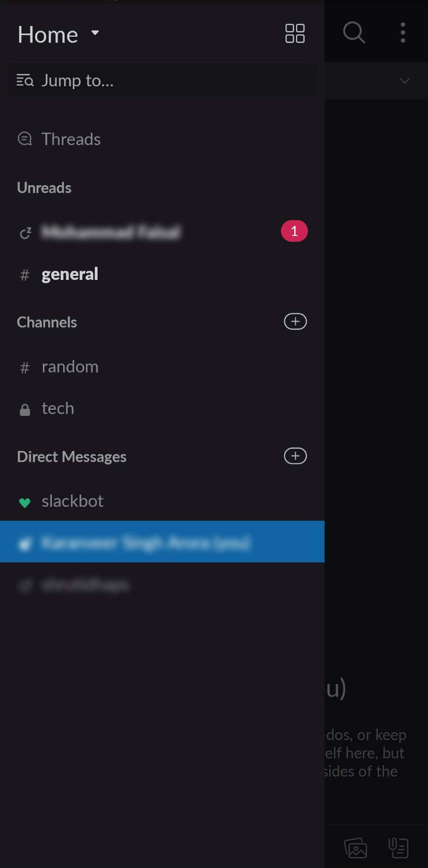Image resolution: width=428 pixels, height=868 pixels.
Task: Tap the attachment snippet icon at bottom
Action: pyautogui.click(x=399, y=847)
